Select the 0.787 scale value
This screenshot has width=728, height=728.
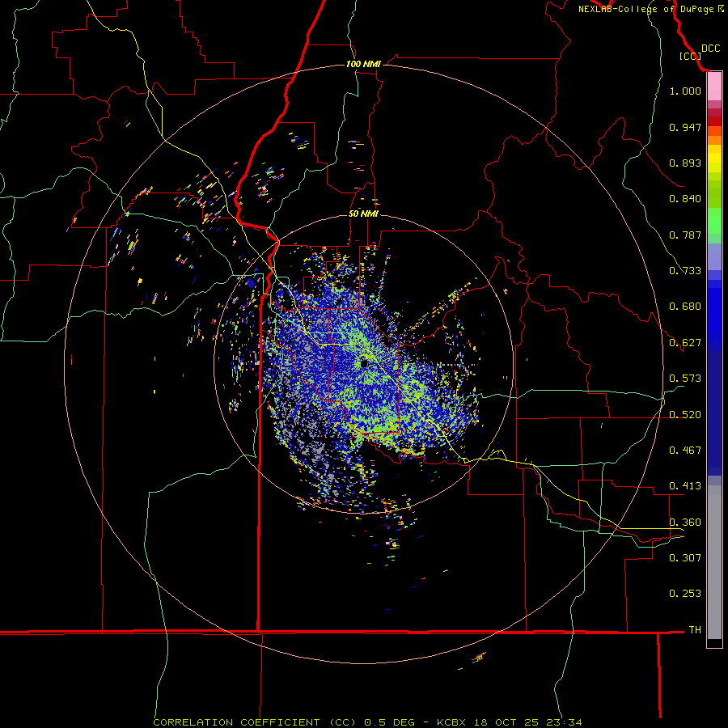[x=685, y=235]
